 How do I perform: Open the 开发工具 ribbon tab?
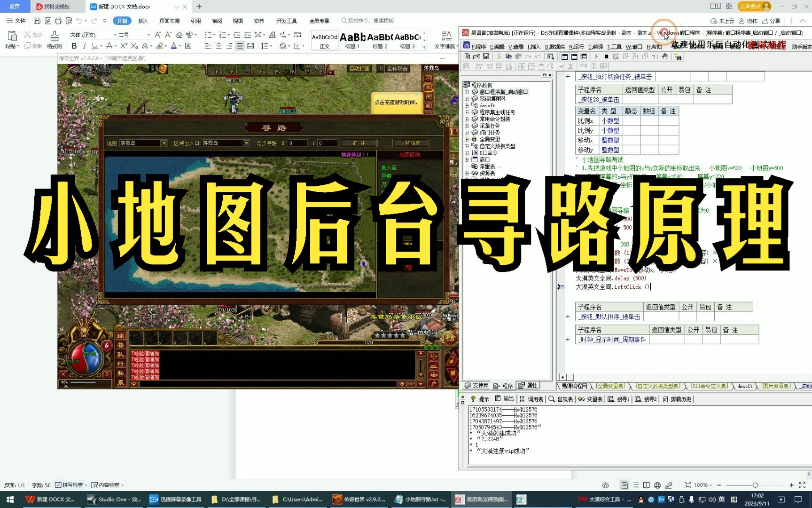pyautogui.click(x=287, y=21)
